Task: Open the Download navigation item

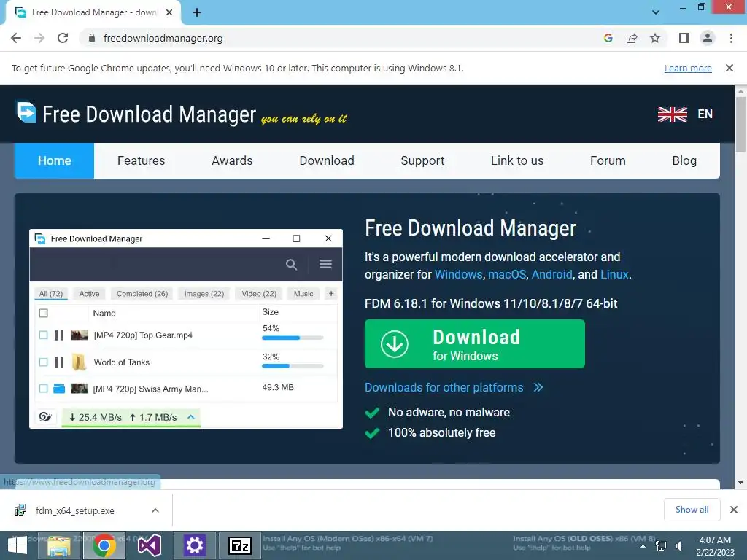Action: (x=327, y=161)
